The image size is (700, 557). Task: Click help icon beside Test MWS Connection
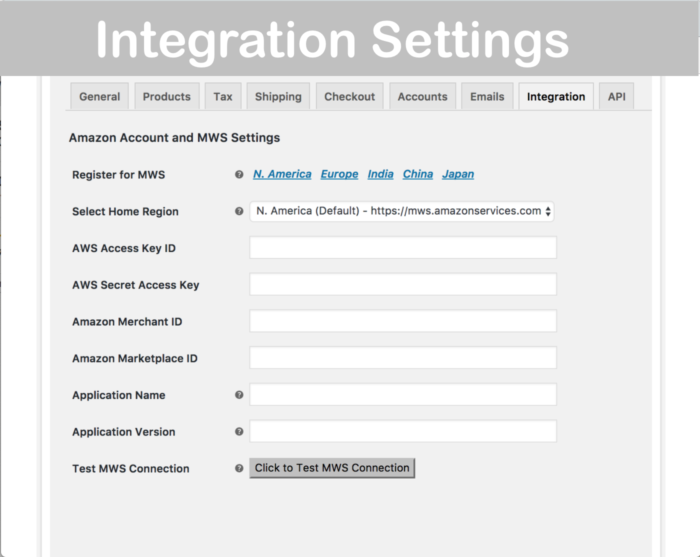pos(239,468)
